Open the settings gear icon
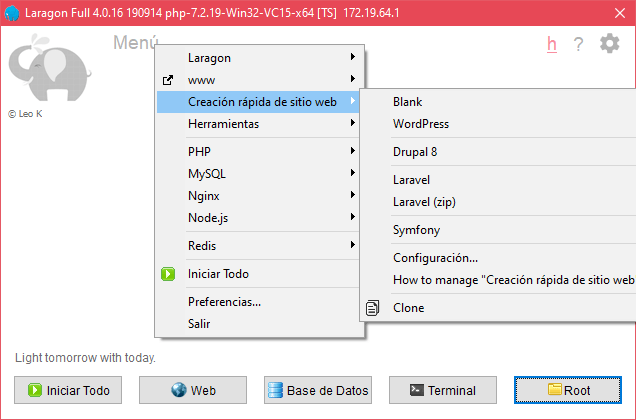This screenshot has width=636, height=420. tap(610, 43)
